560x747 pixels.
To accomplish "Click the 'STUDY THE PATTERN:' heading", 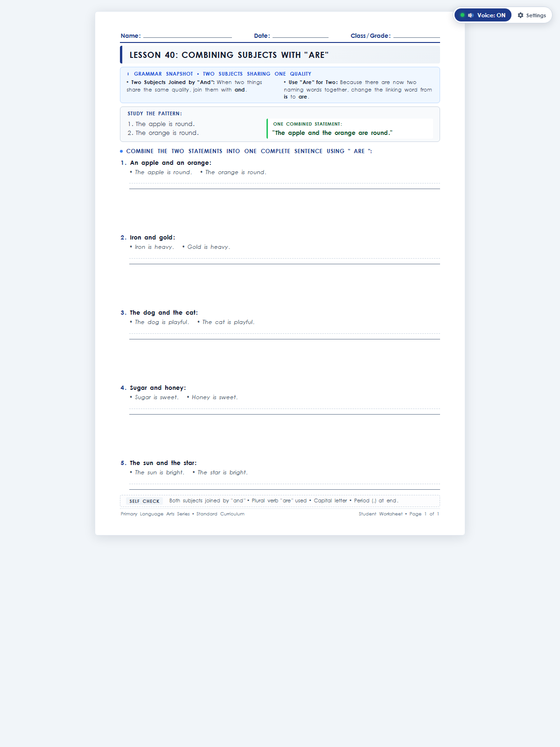I will 155,113.
